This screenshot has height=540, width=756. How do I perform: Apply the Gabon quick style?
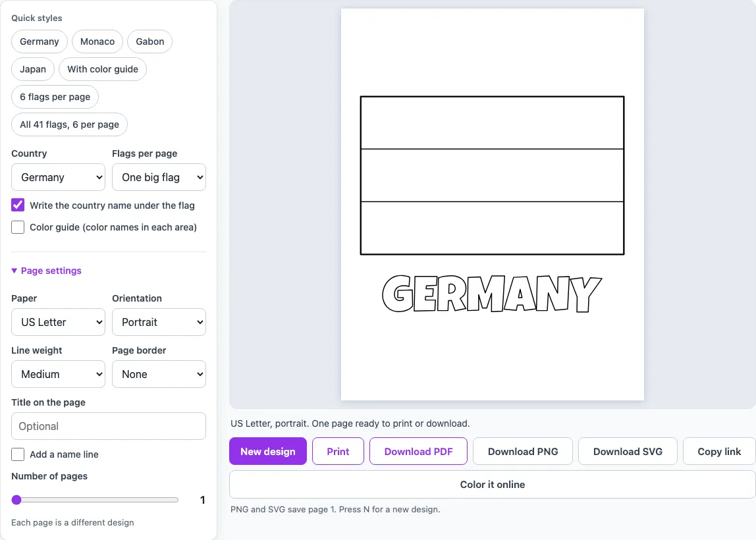[150, 41]
